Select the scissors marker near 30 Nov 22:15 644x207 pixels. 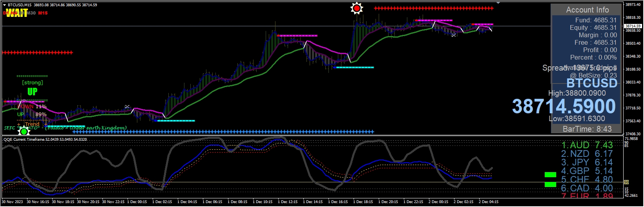(127, 107)
